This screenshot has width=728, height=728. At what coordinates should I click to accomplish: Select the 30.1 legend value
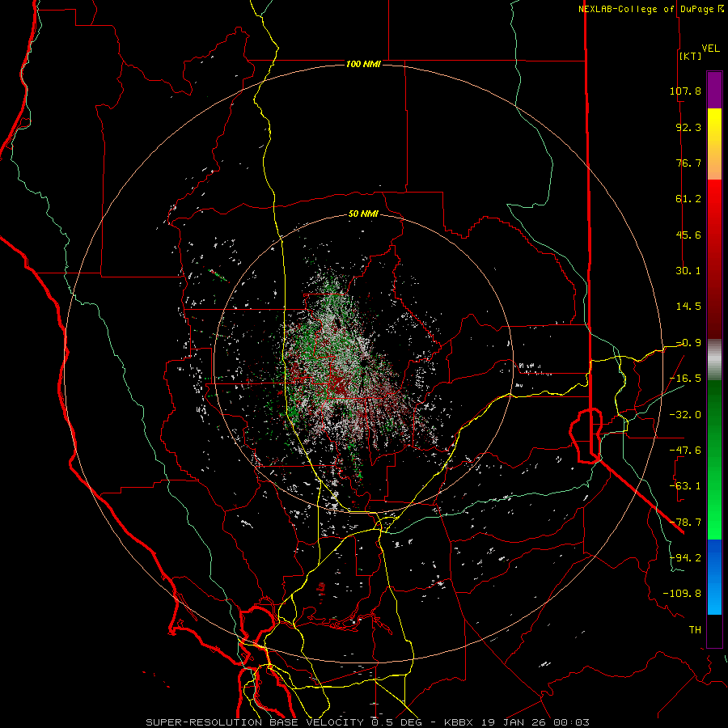pos(688,270)
